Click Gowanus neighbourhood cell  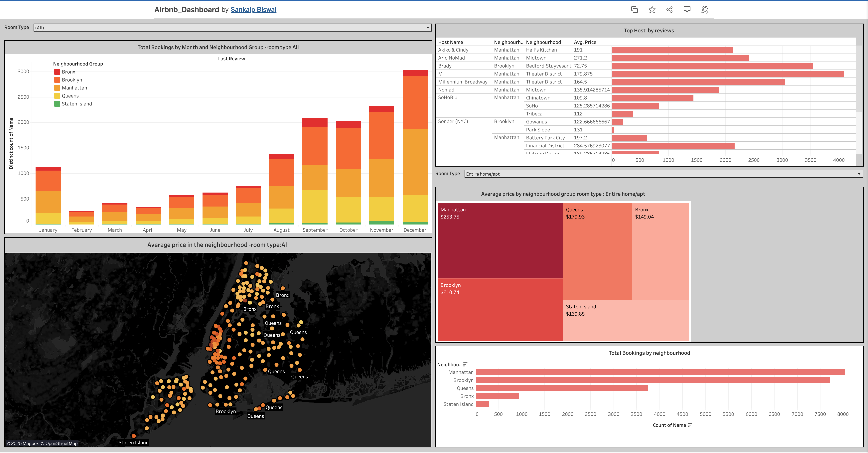pyautogui.click(x=536, y=122)
